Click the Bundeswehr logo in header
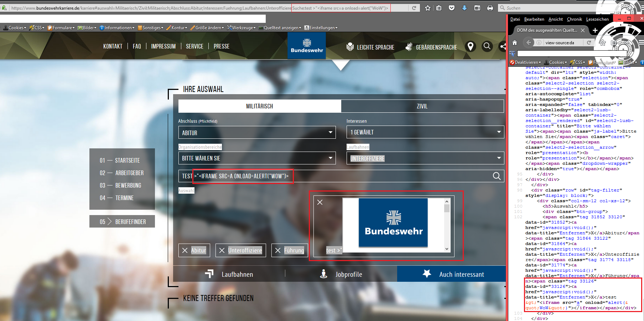Screen dimensions: 644x321 click(x=307, y=46)
